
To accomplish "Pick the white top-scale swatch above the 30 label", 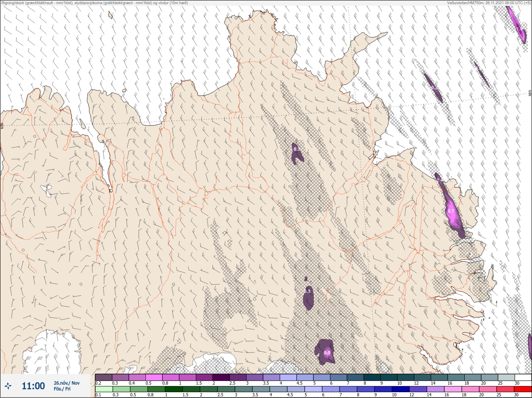I will pos(523,377).
